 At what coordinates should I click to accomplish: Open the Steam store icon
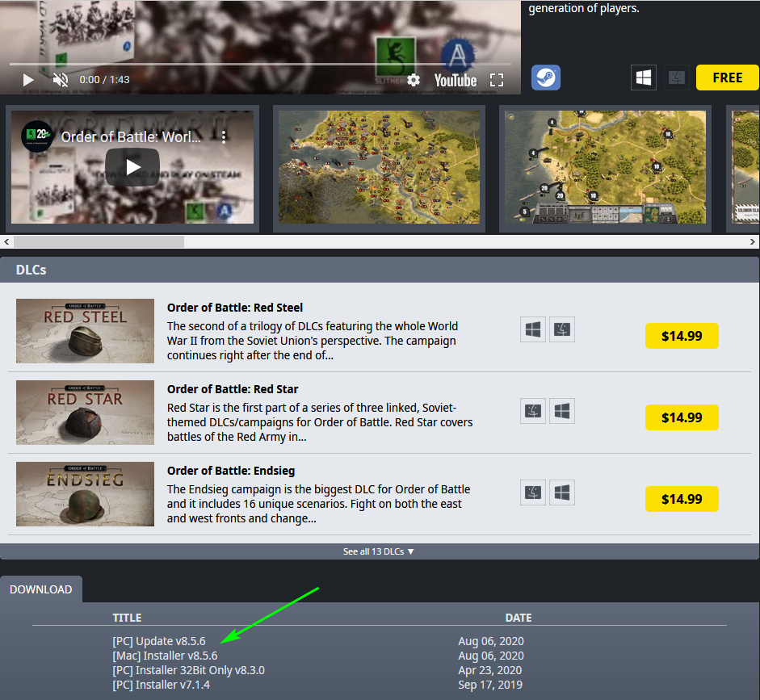pyautogui.click(x=546, y=78)
